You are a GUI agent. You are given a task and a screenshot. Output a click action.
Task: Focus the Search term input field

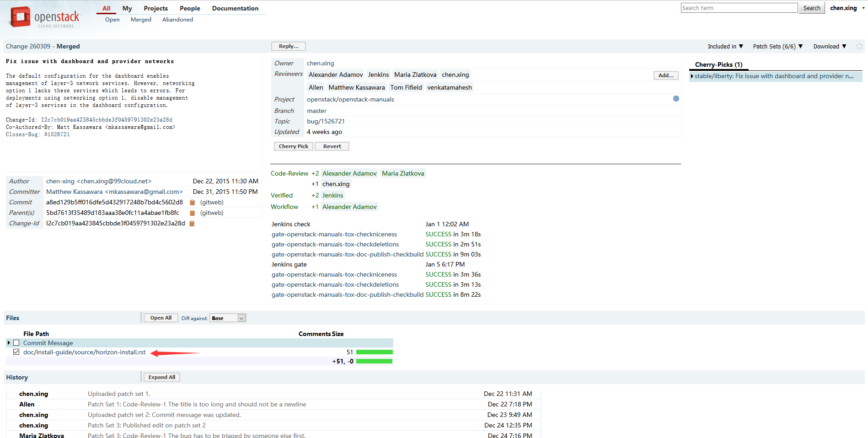(739, 8)
